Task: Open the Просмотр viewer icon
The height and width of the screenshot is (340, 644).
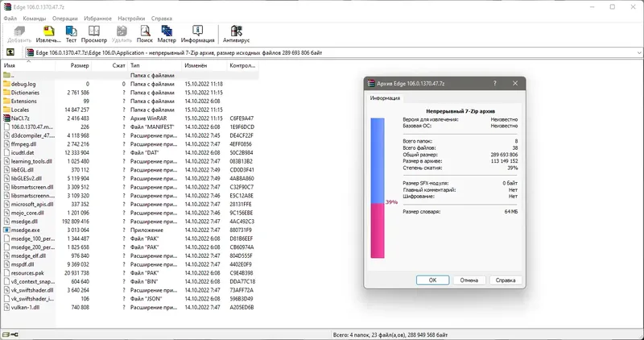Action: tap(94, 31)
